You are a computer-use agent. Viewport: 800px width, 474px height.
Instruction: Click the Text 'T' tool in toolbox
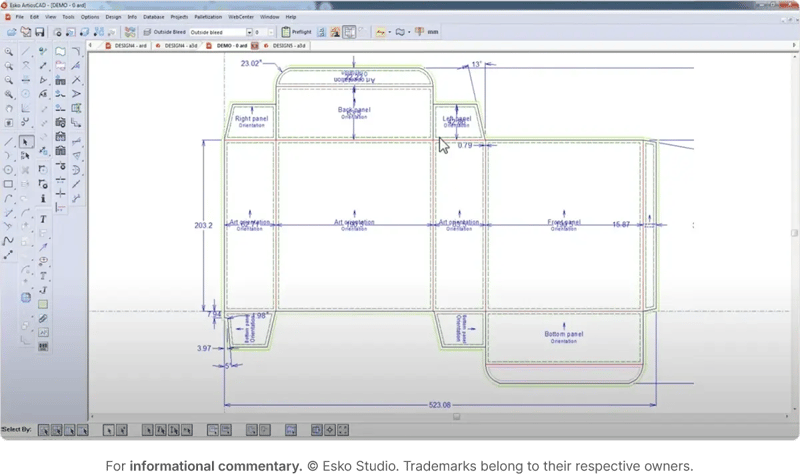(43, 218)
